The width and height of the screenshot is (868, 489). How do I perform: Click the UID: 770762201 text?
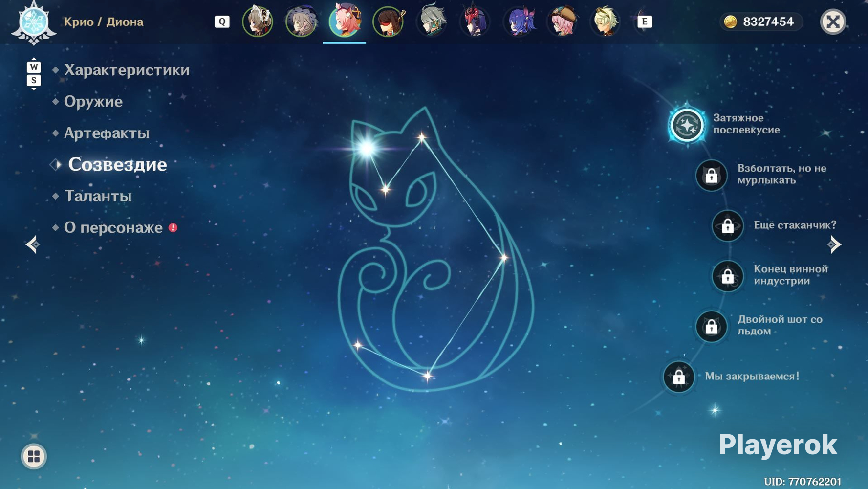(x=803, y=482)
